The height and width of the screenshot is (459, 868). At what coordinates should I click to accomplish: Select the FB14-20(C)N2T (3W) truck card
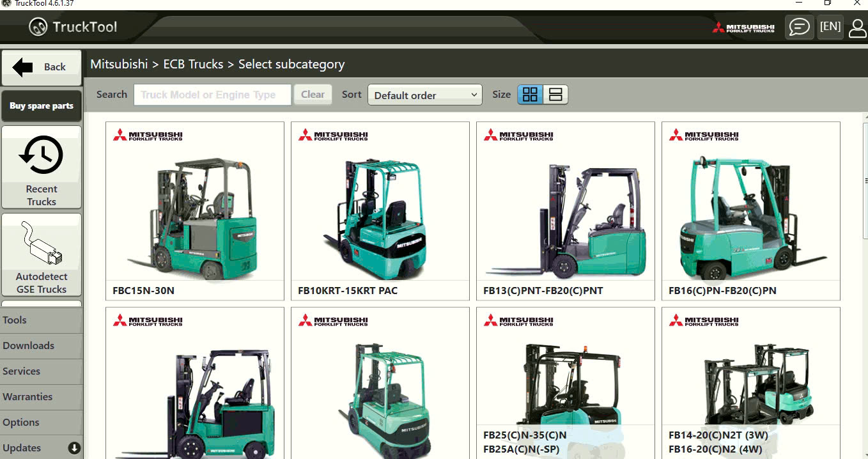point(751,384)
